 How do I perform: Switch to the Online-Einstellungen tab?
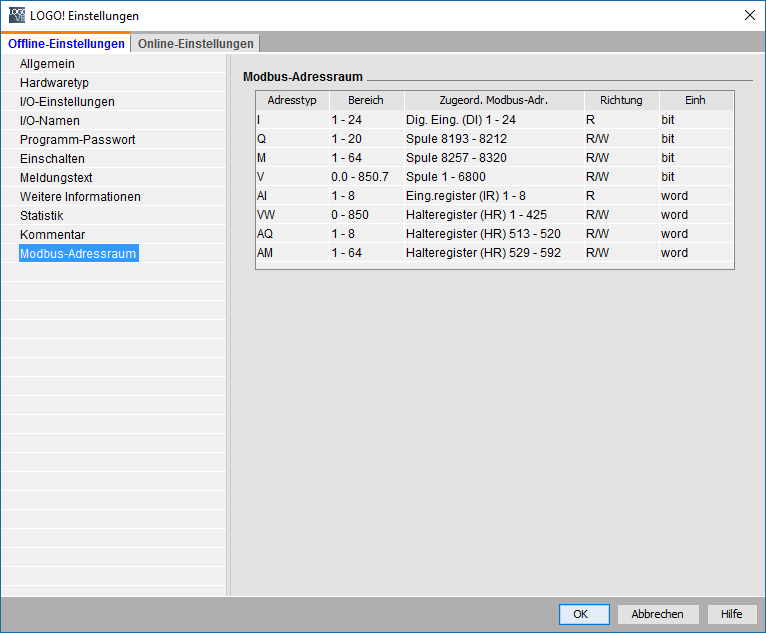[195, 43]
